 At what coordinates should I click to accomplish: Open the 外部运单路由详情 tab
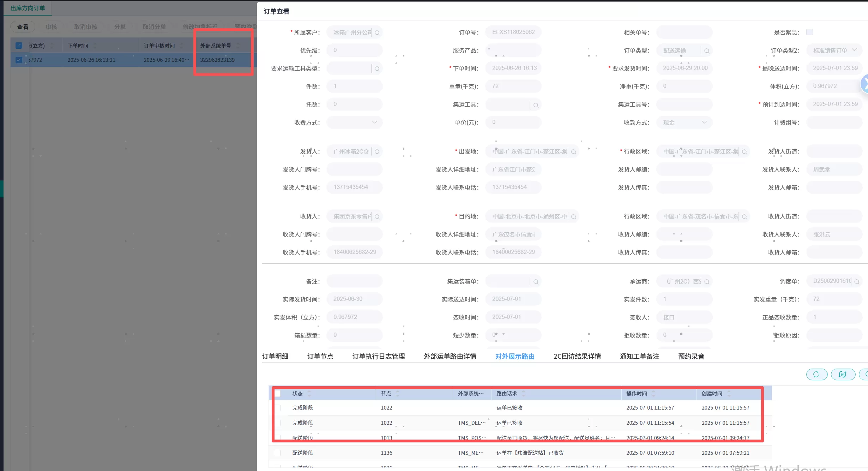[x=450, y=356]
